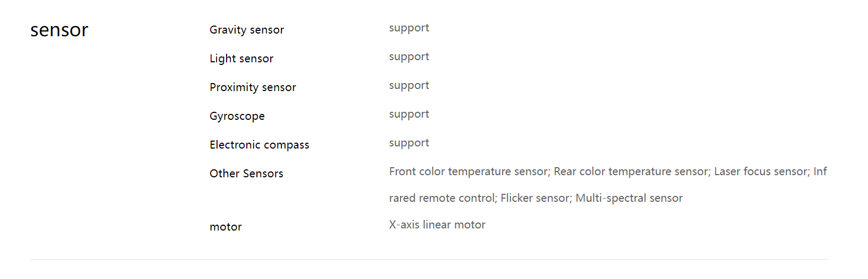Click the 'Gyroscope' label
Image resolution: width=868 pixels, height=279 pixels.
pos(237,116)
